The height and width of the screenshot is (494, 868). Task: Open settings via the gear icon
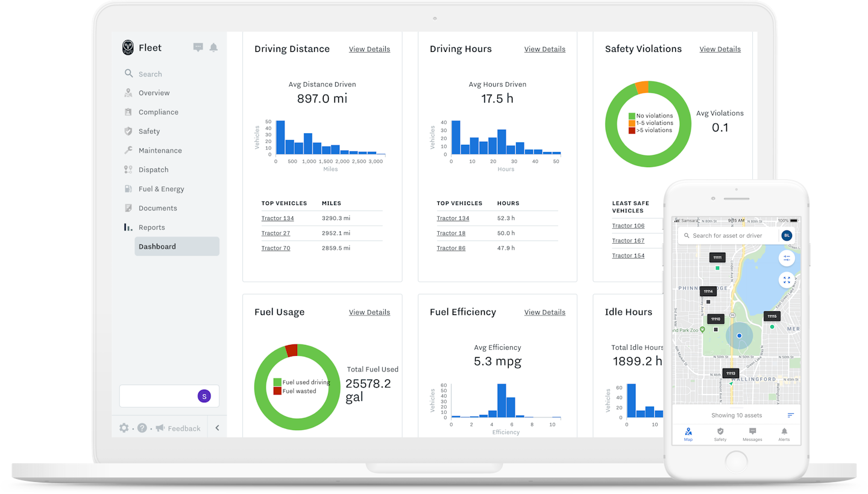(124, 428)
